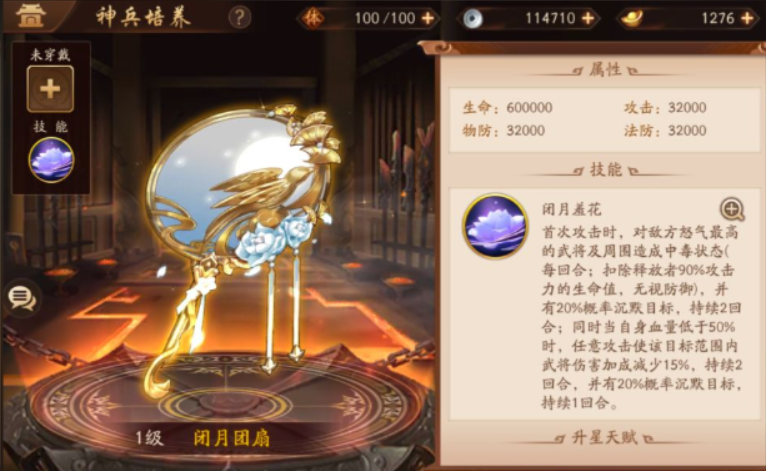766x471 pixels.
Task: Click the 属性 section header
Action: click(605, 70)
